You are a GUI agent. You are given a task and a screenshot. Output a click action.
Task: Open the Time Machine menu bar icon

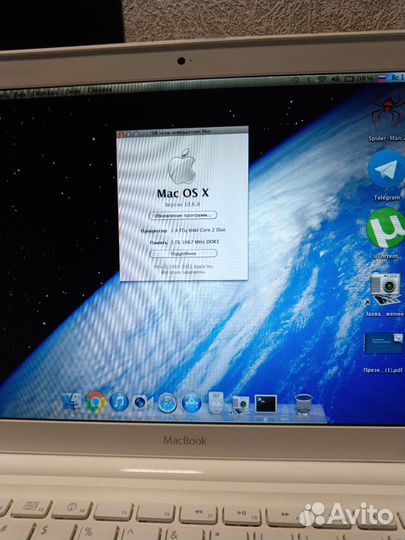pyautogui.click(x=295, y=80)
